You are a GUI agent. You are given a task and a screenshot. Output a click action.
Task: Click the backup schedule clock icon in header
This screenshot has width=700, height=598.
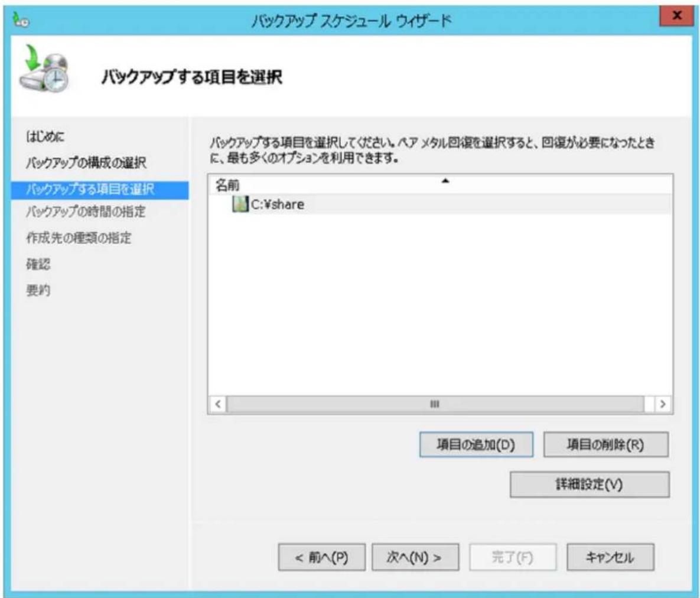pos(44,69)
